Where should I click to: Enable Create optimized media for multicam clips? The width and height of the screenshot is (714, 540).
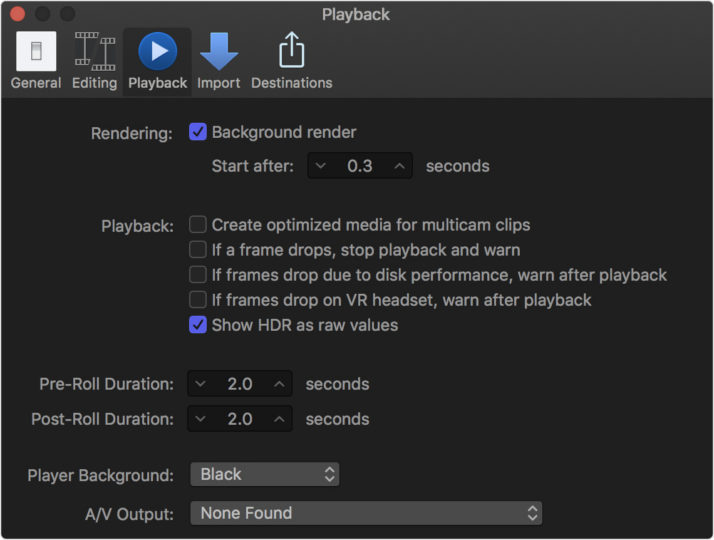(198, 225)
